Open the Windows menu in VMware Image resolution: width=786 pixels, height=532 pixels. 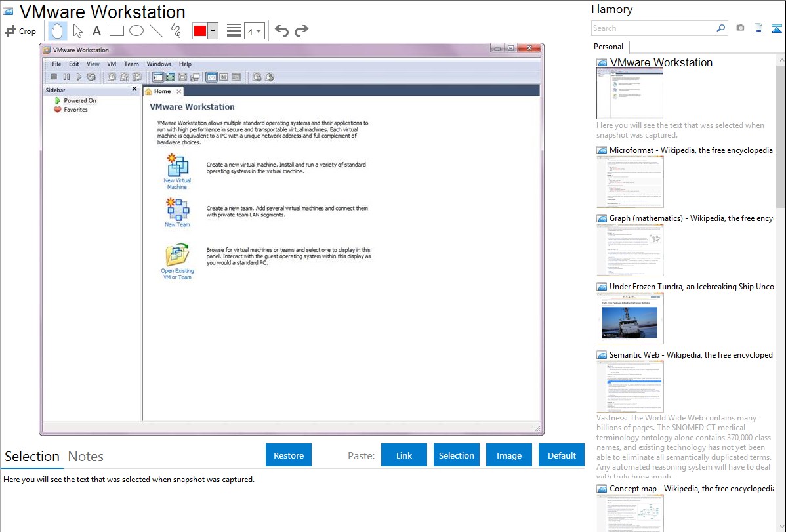159,64
